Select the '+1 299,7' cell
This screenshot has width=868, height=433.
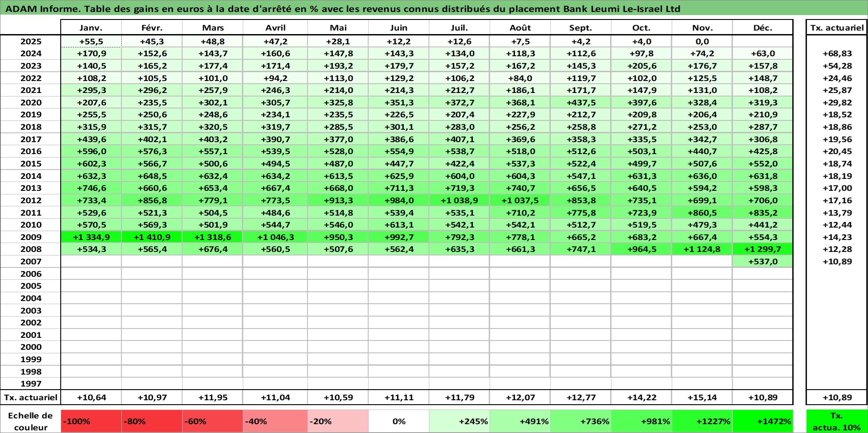tap(763, 249)
